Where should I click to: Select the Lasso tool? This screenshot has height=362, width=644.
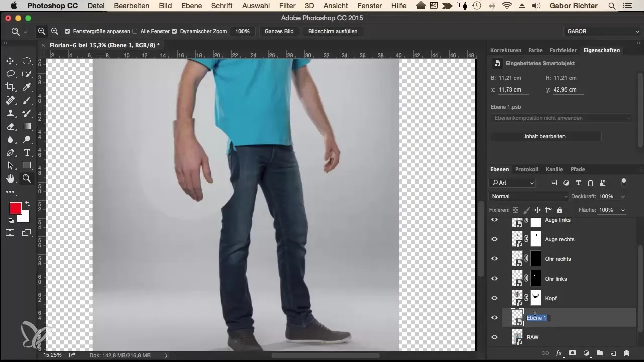[10, 74]
